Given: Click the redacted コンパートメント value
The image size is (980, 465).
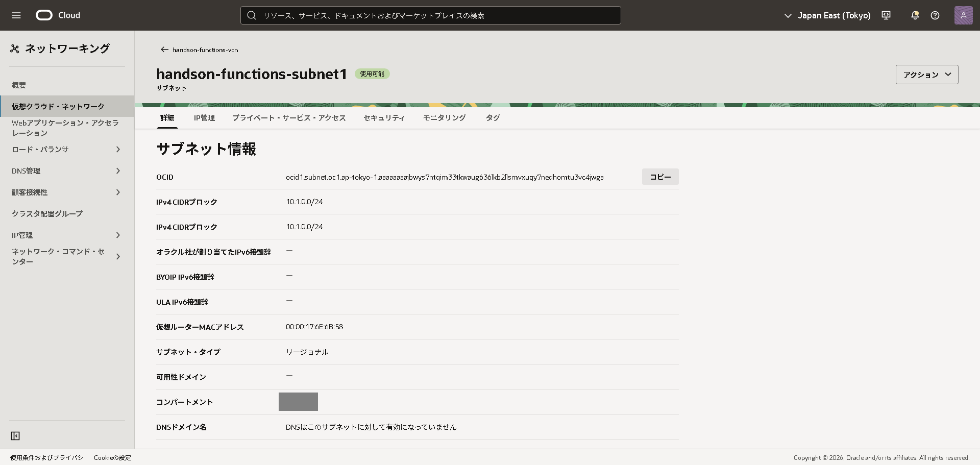Looking at the screenshot, I should click(x=298, y=402).
